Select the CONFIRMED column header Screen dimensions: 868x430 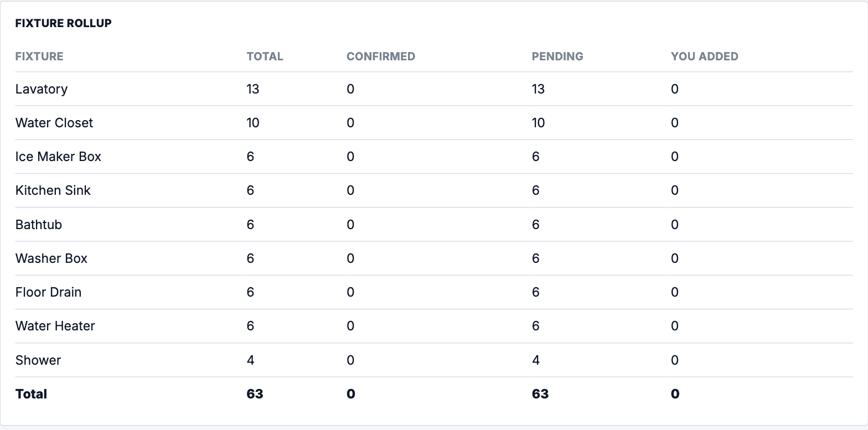(381, 56)
